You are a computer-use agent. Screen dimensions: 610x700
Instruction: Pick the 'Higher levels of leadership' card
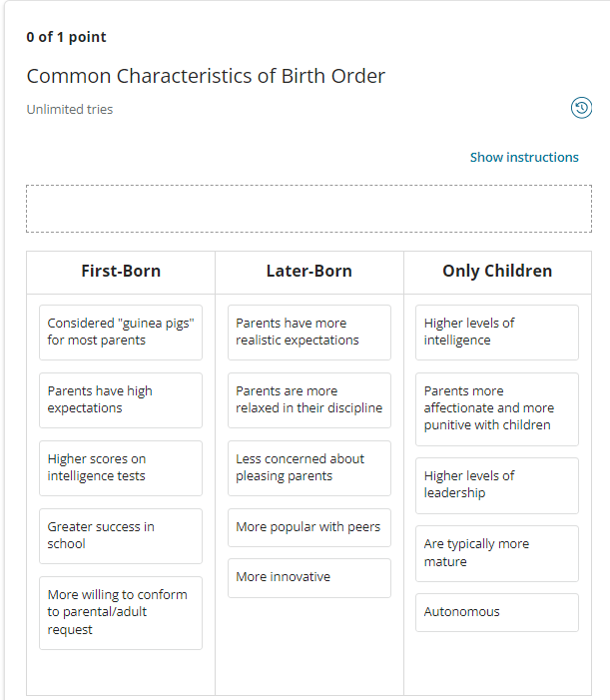pyautogui.click(x=497, y=485)
